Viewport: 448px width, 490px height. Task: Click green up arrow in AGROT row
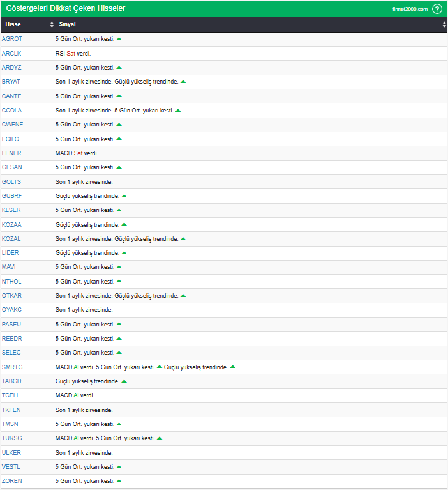pos(119,39)
